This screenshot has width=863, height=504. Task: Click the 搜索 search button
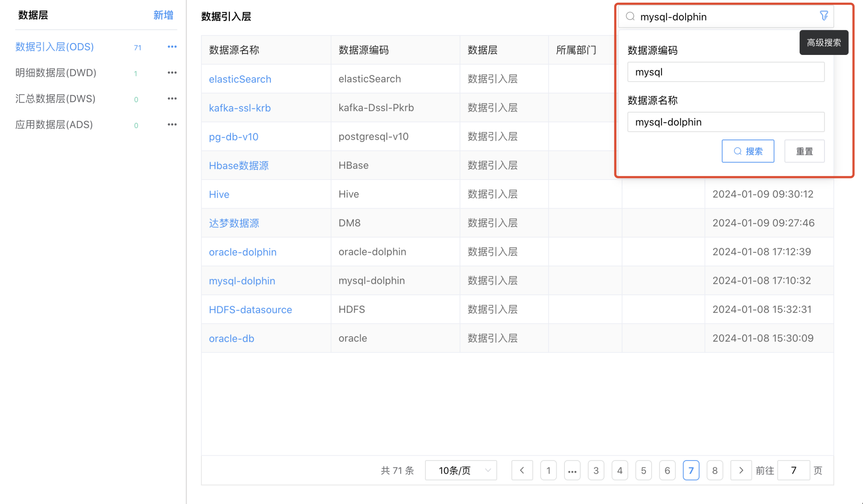748,151
